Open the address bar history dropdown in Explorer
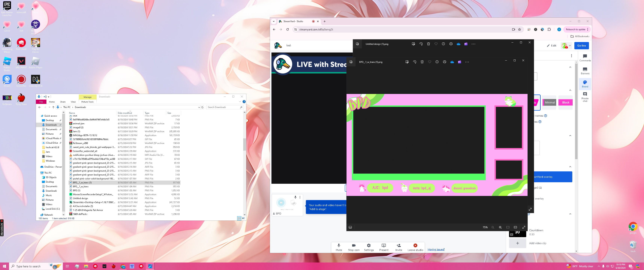 pyautogui.click(x=199, y=107)
